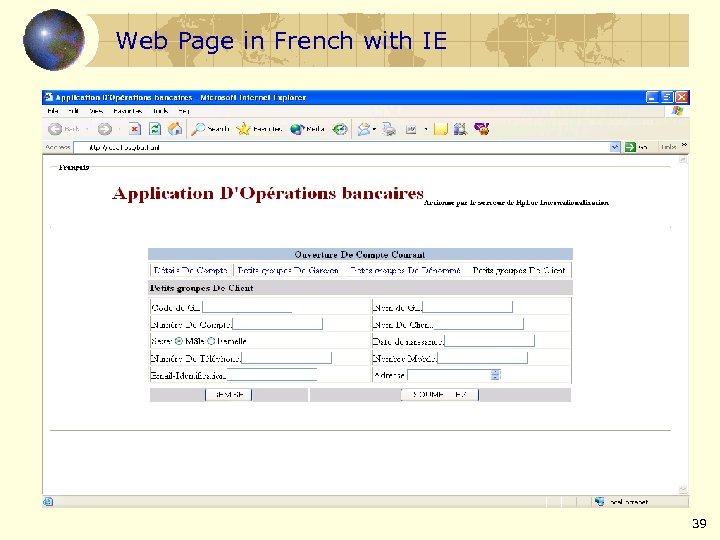Open the View menu
The height and width of the screenshot is (540, 720).
pyautogui.click(x=96, y=111)
